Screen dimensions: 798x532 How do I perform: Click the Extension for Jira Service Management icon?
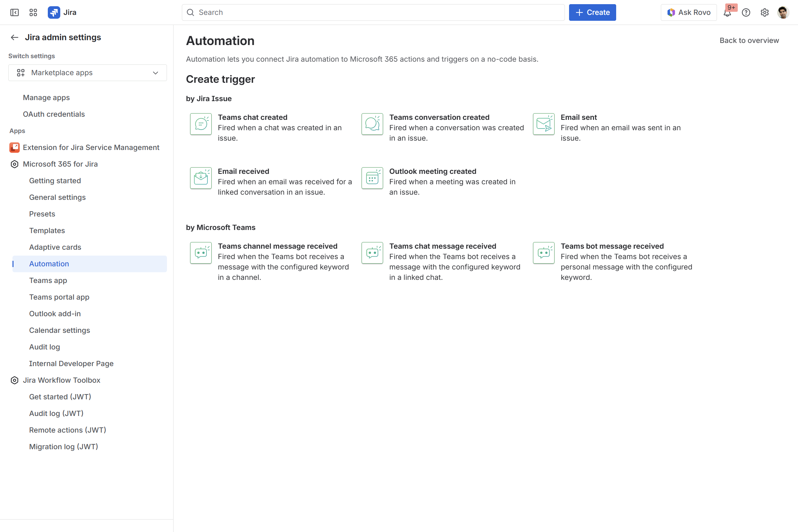click(15, 148)
